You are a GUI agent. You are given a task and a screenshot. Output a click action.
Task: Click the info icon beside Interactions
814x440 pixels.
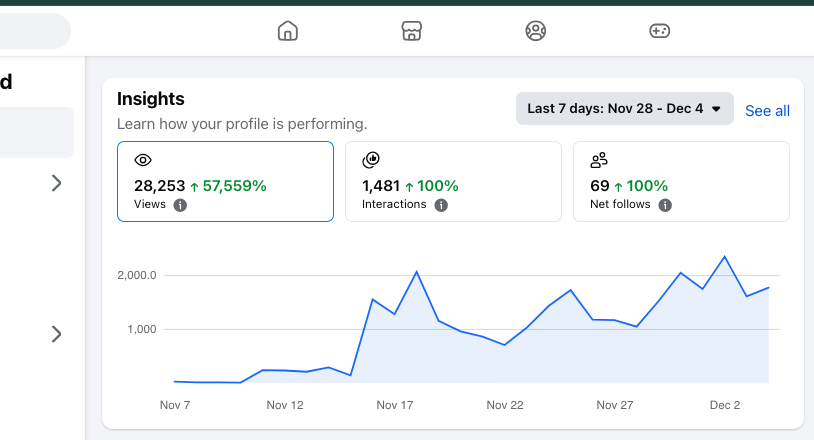coord(441,205)
